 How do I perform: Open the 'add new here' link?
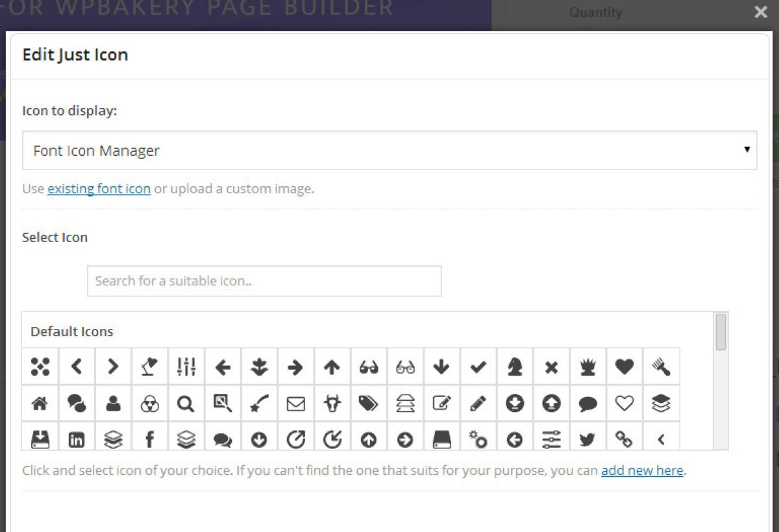641,470
